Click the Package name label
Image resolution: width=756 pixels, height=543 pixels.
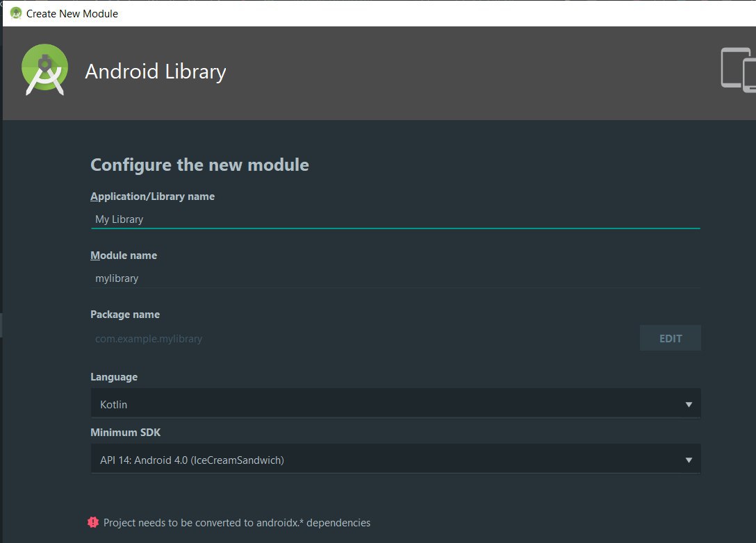(x=125, y=315)
